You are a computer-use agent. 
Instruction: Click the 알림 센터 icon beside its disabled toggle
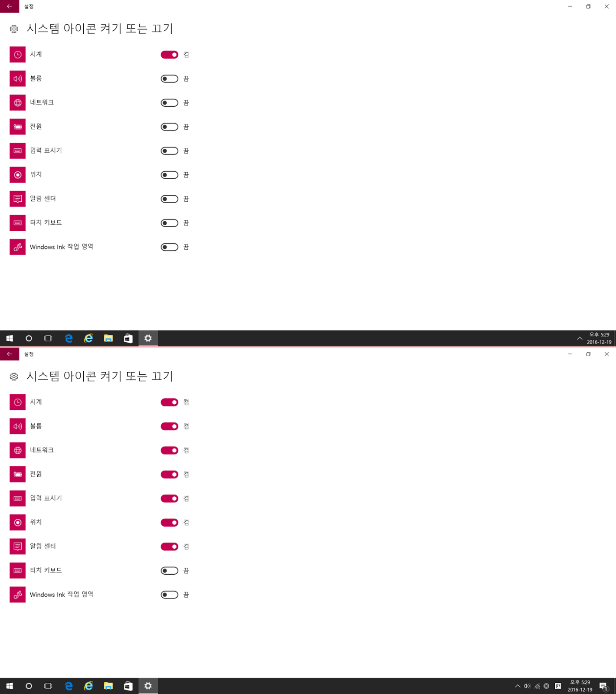(x=18, y=199)
